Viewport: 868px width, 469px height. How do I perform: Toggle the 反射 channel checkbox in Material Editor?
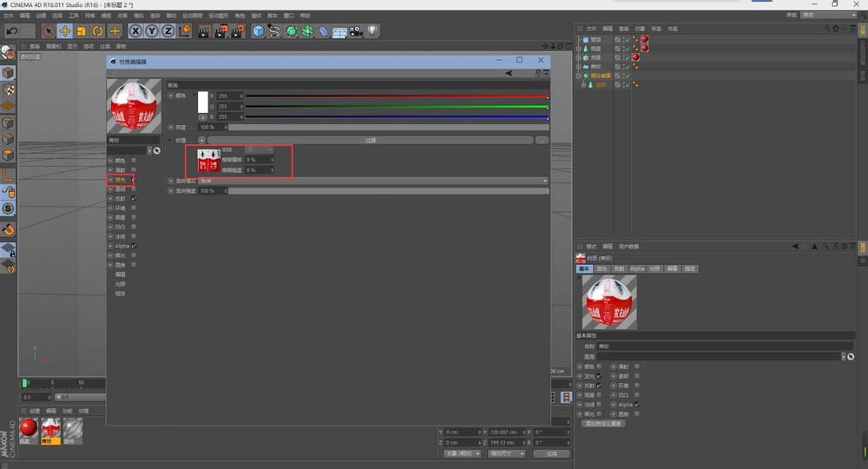click(134, 198)
